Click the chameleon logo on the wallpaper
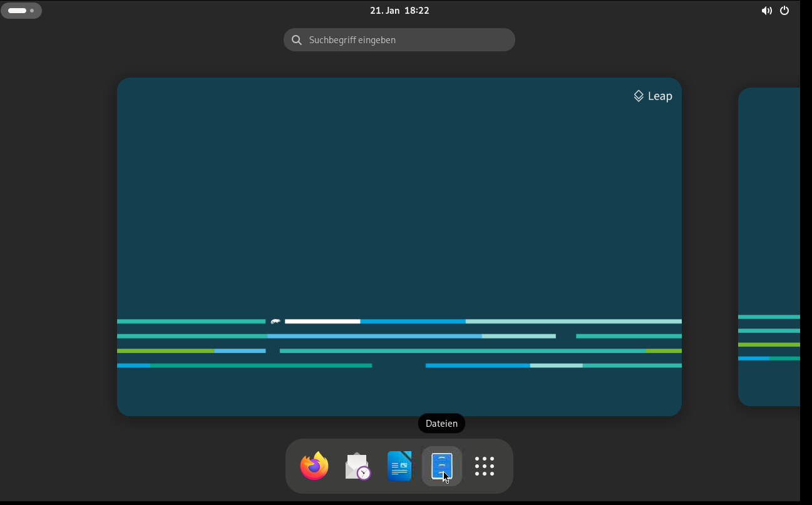The height and width of the screenshot is (505, 812). [275, 322]
